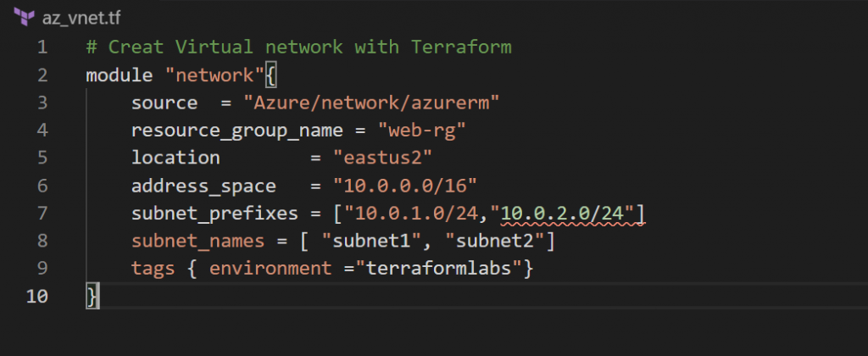The height and width of the screenshot is (356, 868).
Task: Click the address_space attribute name
Action: [x=203, y=186]
